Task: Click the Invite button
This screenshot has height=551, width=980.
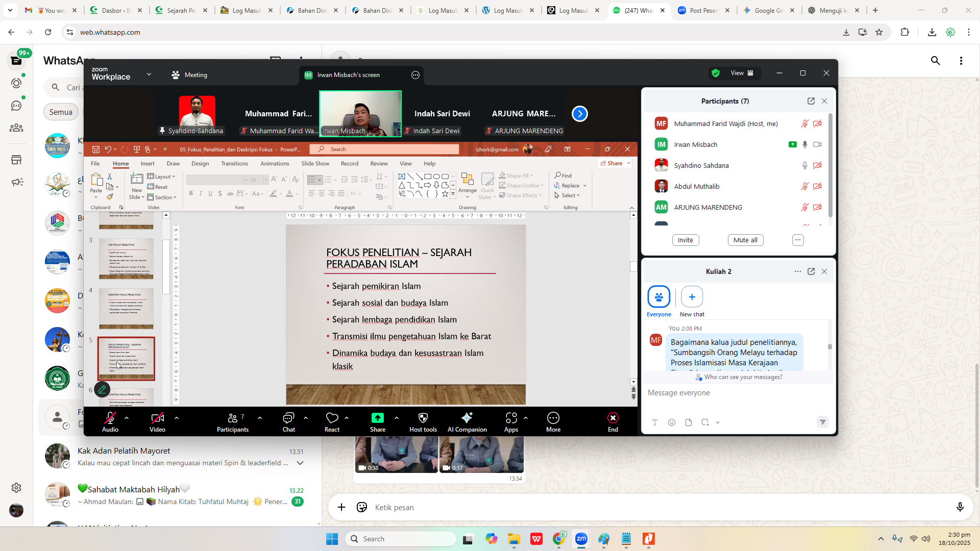Action: [685, 240]
